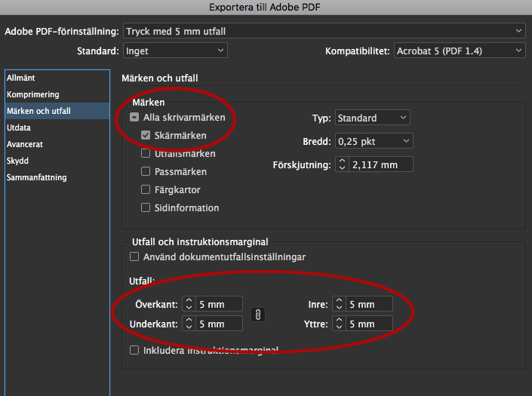Image resolution: width=532 pixels, height=396 pixels.
Task: Click the Förskjutning 2,117 mm field
Action: pyautogui.click(x=380, y=164)
